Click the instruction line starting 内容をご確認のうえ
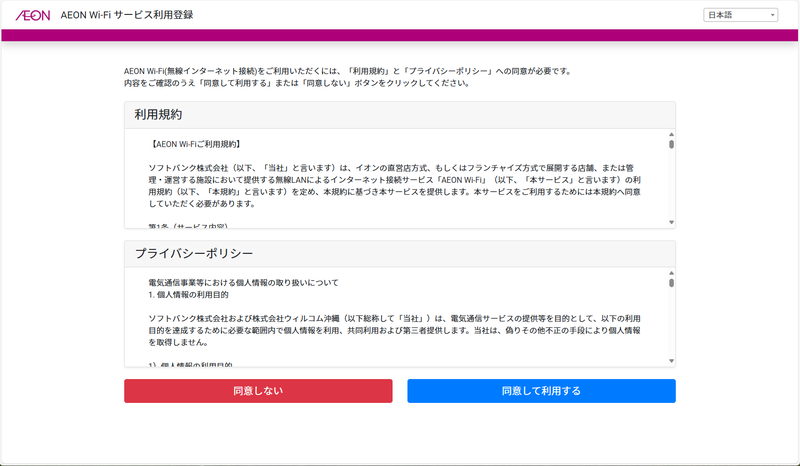Screen dimensions: 800x466 [297, 83]
